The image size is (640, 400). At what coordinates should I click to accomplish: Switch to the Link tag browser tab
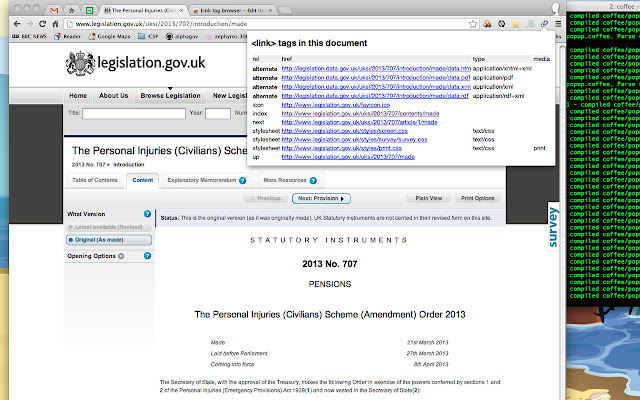coord(233,10)
